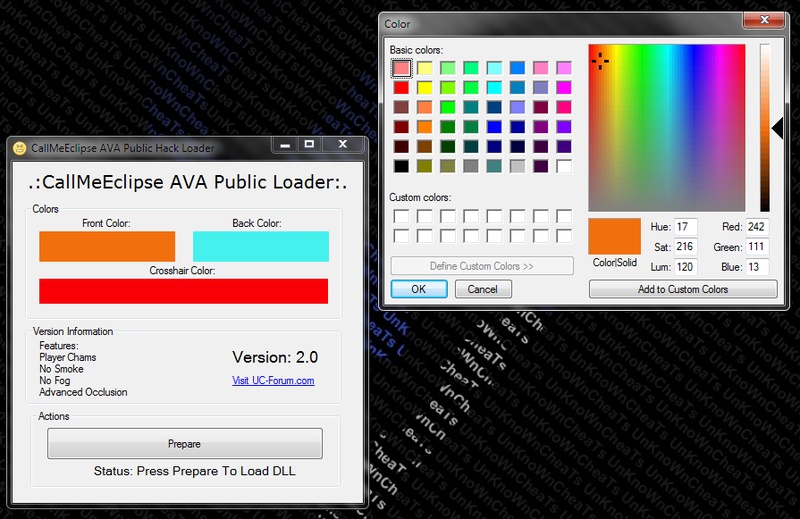Click Add to Custom Colors button
The height and width of the screenshot is (519, 800).
(x=683, y=289)
